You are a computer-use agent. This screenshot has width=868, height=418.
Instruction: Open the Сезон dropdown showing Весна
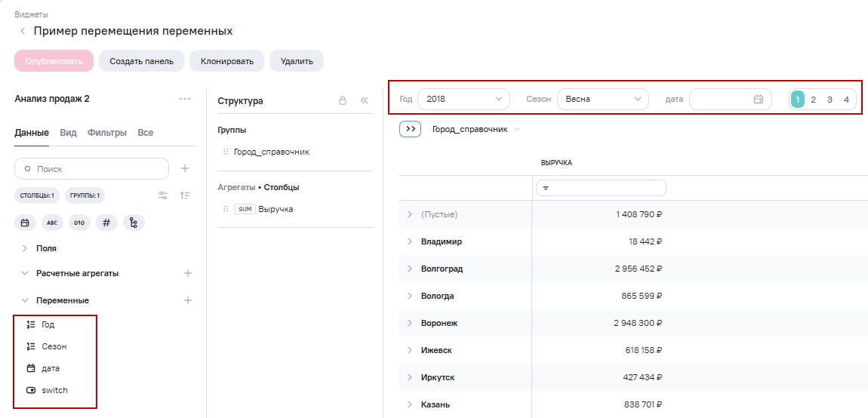coord(602,99)
